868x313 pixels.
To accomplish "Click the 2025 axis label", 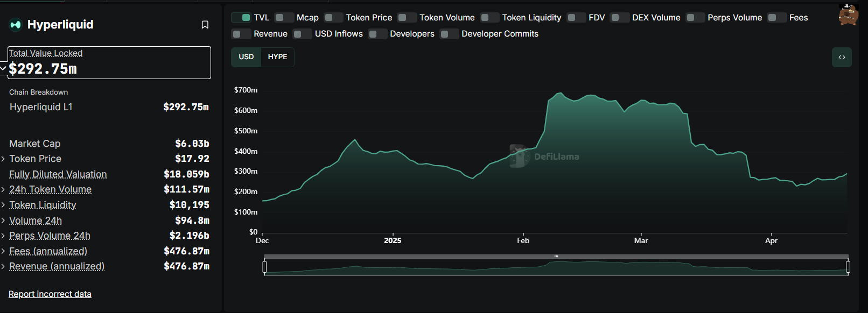I will click(393, 241).
